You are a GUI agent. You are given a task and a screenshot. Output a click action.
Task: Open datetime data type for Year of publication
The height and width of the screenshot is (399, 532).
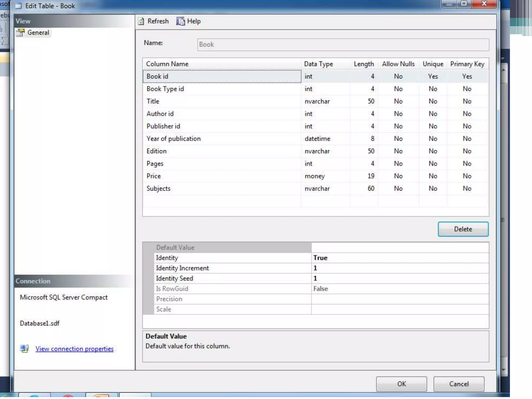(x=326, y=139)
